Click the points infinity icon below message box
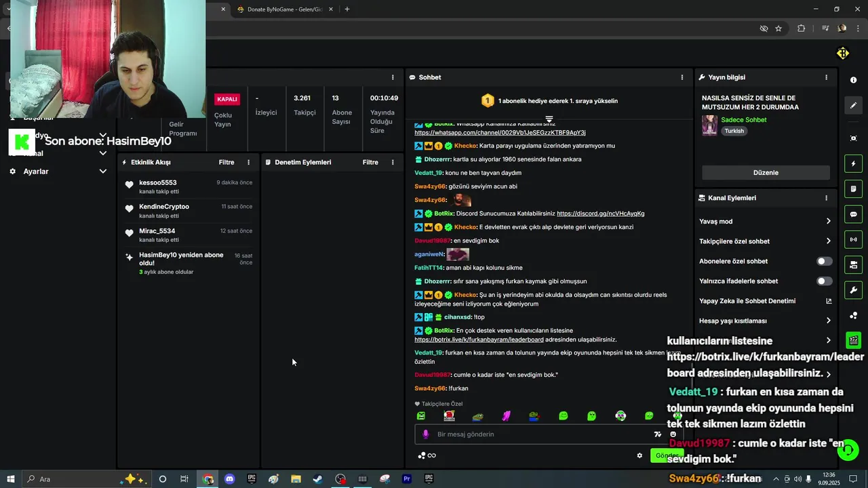The image size is (868, 488). pos(427,455)
